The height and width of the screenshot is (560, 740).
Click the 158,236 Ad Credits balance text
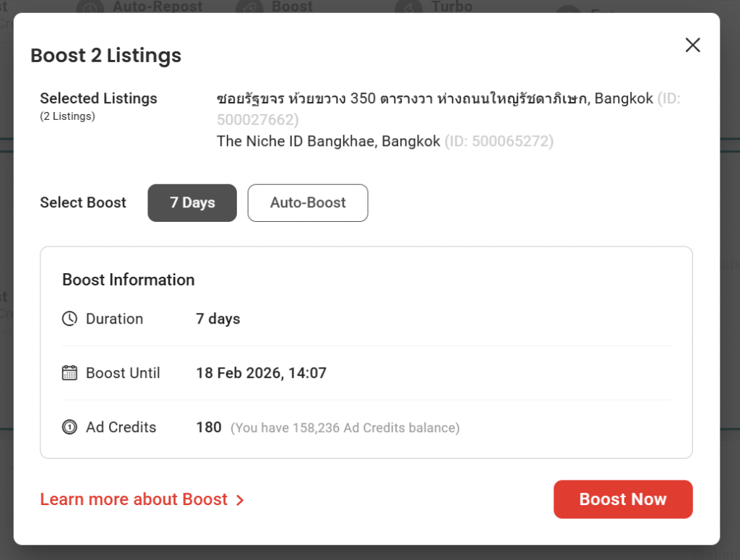(x=345, y=428)
